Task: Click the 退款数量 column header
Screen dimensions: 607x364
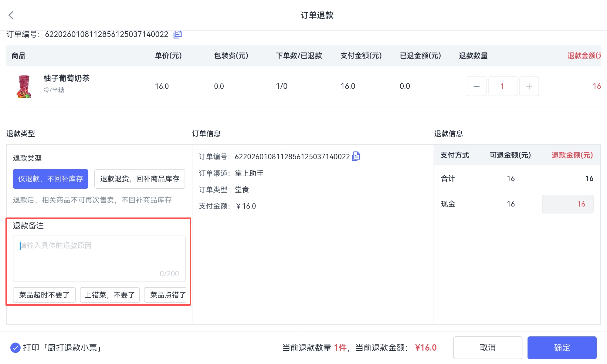Action: tap(473, 56)
